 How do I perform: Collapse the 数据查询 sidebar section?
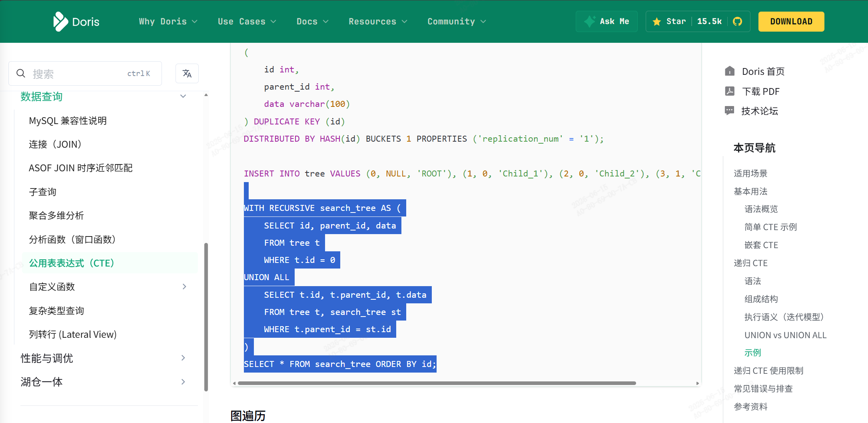183,96
